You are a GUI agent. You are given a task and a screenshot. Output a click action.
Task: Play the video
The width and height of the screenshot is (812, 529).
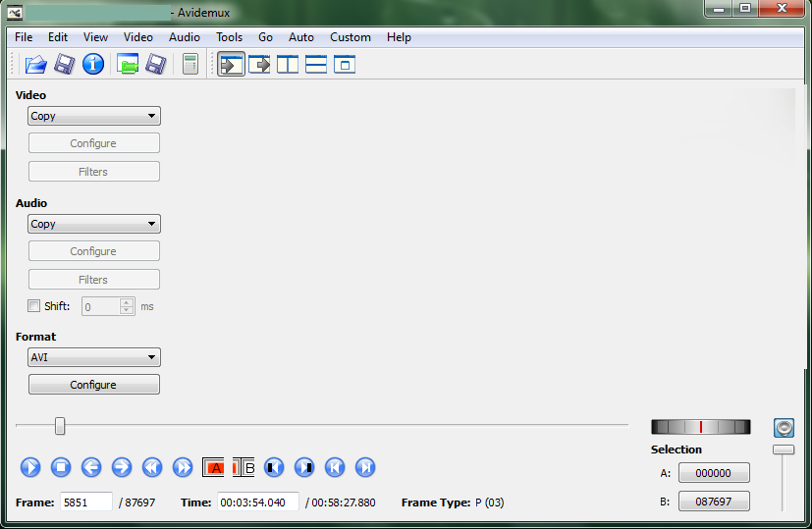click(30, 467)
